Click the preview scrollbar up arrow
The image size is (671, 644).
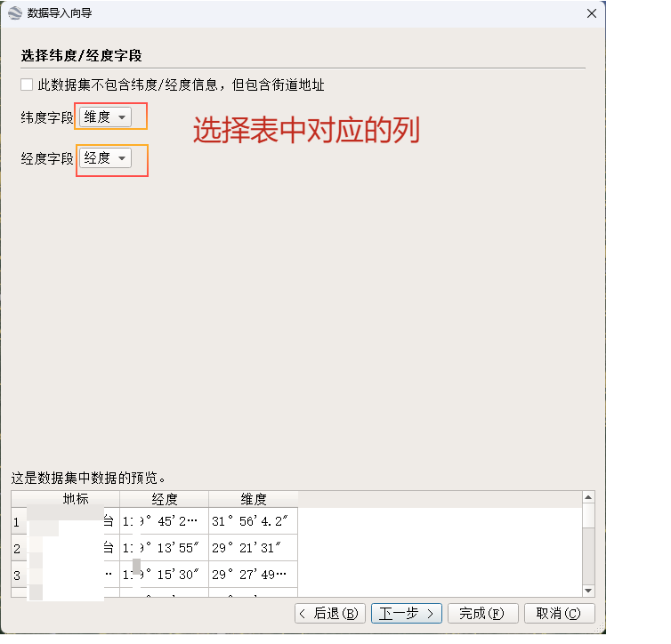(x=587, y=496)
